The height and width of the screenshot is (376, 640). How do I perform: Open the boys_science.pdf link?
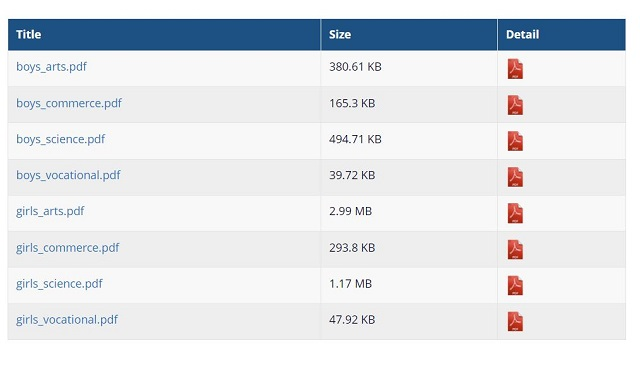[x=60, y=139]
